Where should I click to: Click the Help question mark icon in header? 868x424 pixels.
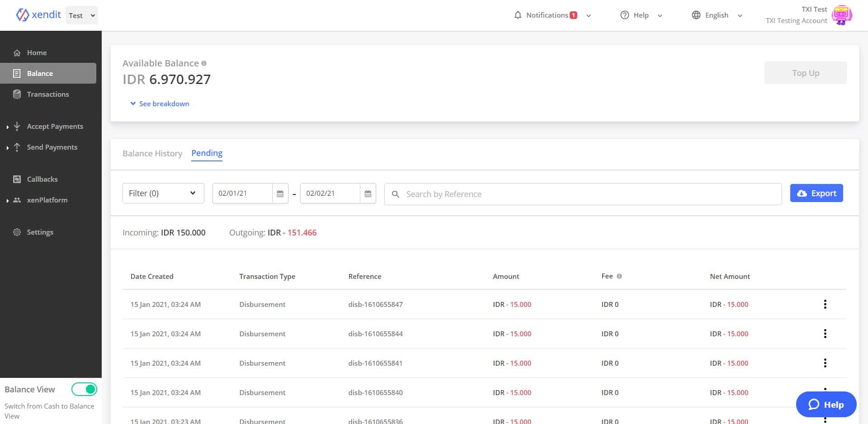click(x=624, y=15)
